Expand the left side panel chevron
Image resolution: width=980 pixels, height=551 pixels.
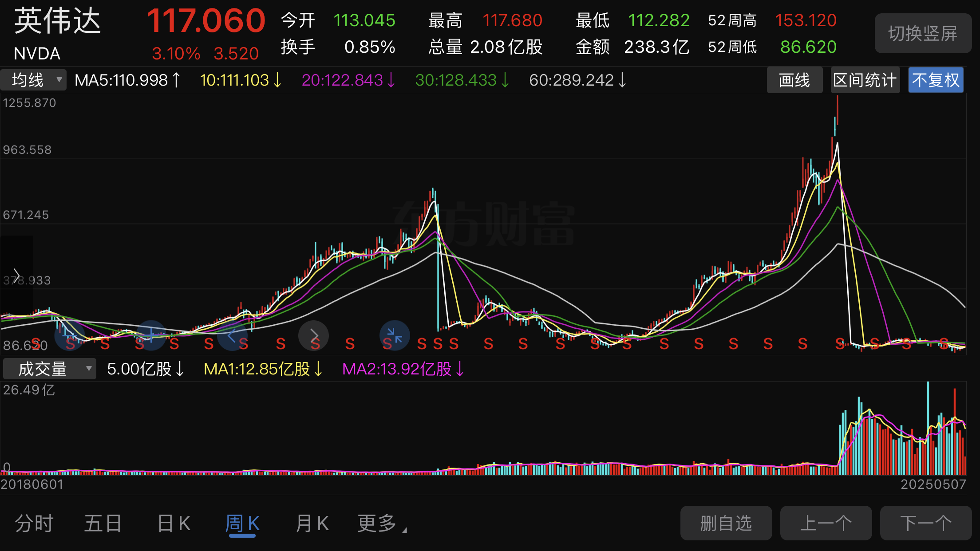click(16, 275)
